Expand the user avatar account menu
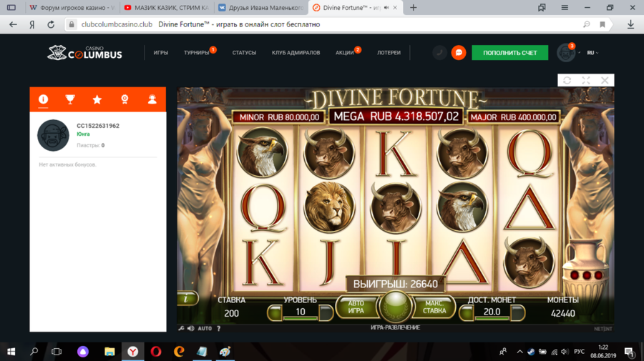Image resolution: width=644 pixels, height=361 pixels. [x=567, y=53]
